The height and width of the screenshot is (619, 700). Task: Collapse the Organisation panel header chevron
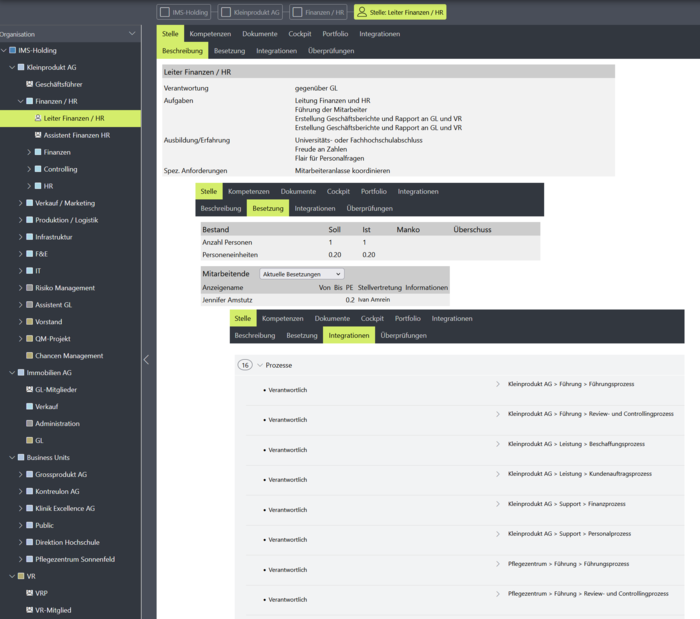pyautogui.click(x=132, y=33)
